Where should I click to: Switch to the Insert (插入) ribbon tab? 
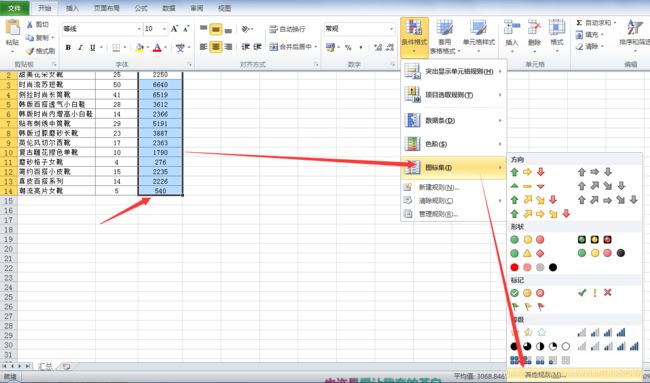click(x=72, y=8)
